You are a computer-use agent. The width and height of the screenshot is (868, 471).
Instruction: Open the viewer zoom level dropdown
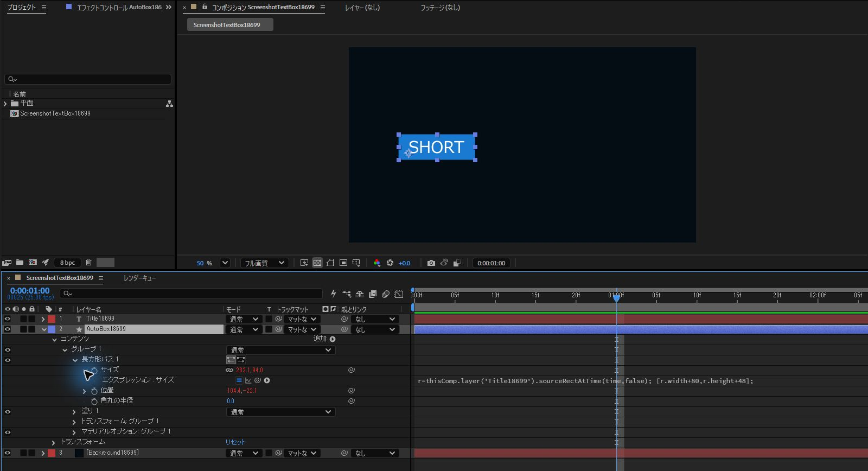tap(225, 263)
